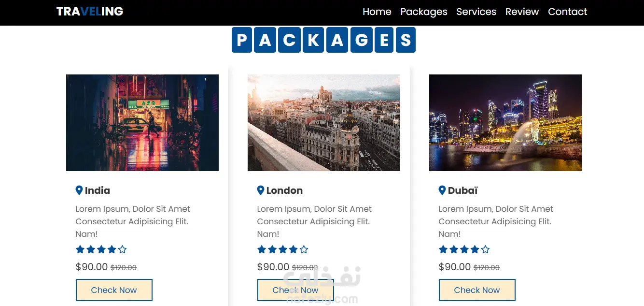Go to Packages in the navigation bar
The image size is (644, 306).
point(424,12)
